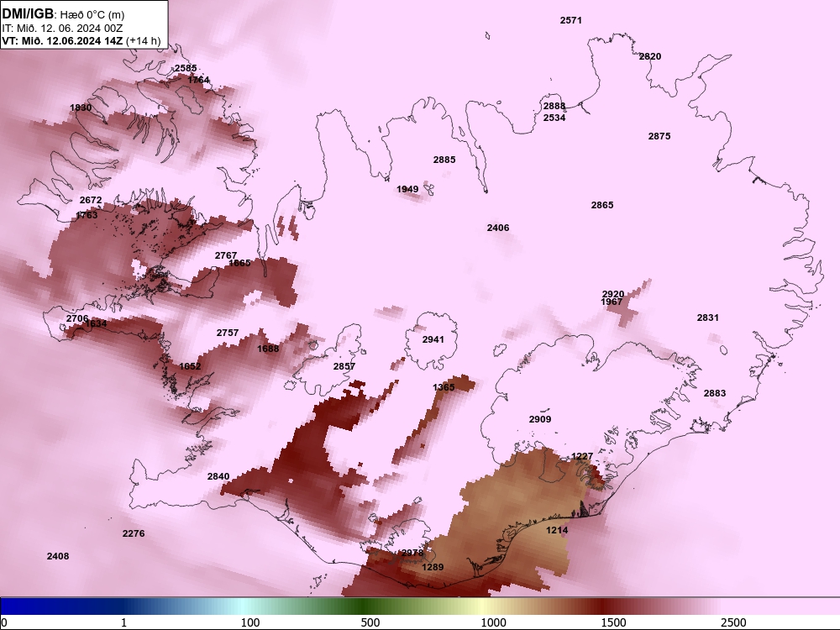Screen dimensions: 840x630
Task: Select the 1365 value label
Action: coord(444,387)
